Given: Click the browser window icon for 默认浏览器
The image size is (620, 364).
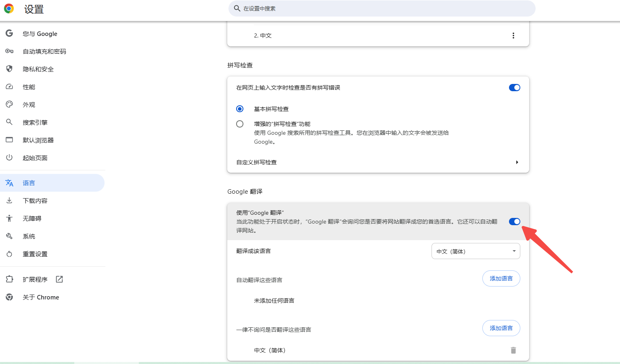Looking at the screenshot, I should point(9,140).
